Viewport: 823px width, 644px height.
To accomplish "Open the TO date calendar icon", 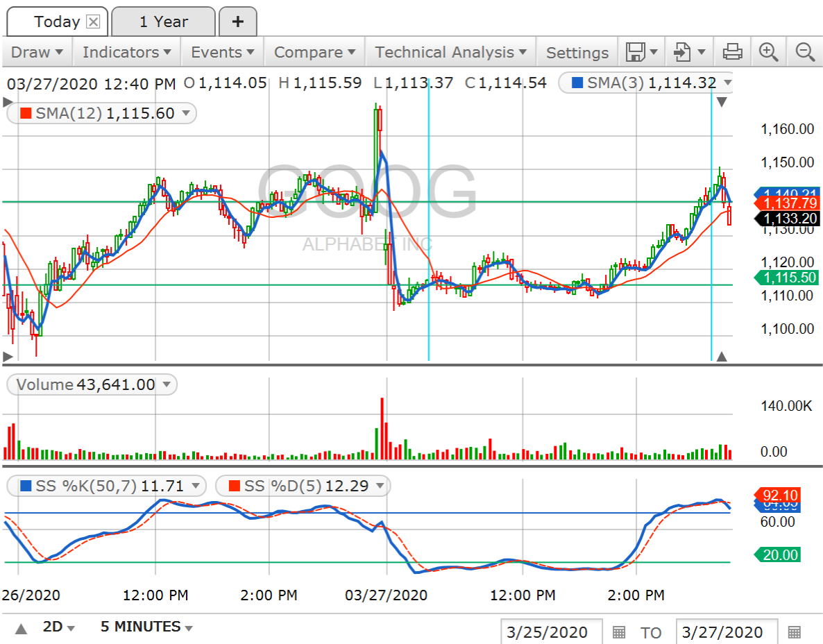I will [x=795, y=632].
